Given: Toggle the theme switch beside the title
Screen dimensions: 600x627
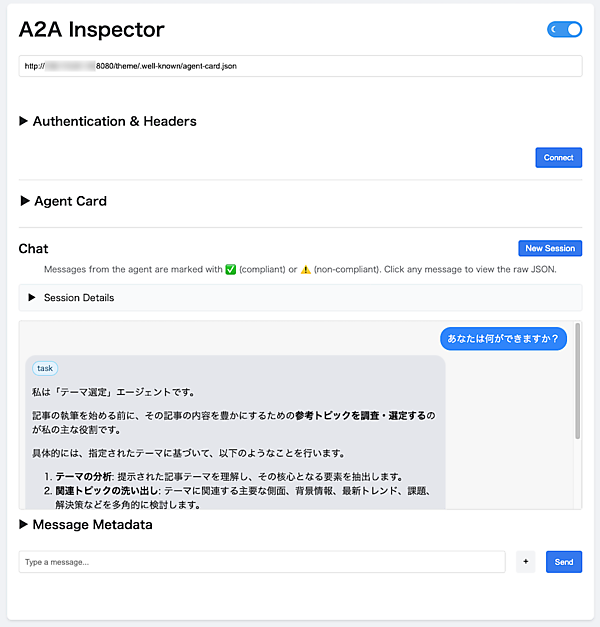Looking at the screenshot, I should tap(564, 30).
